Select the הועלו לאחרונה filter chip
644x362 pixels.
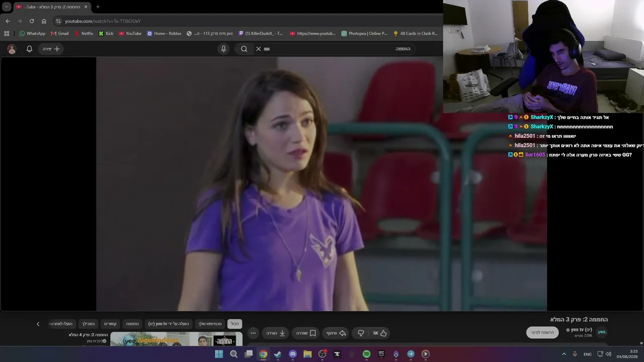pos(62,324)
